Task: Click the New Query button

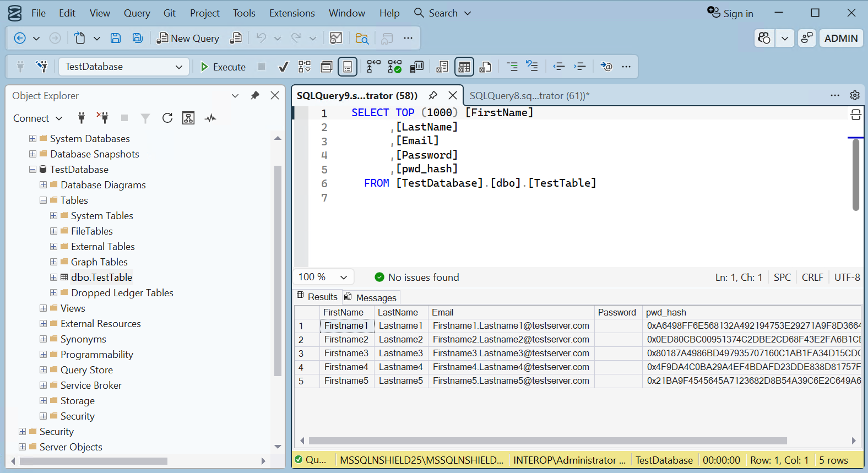Action: (x=188, y=38)
